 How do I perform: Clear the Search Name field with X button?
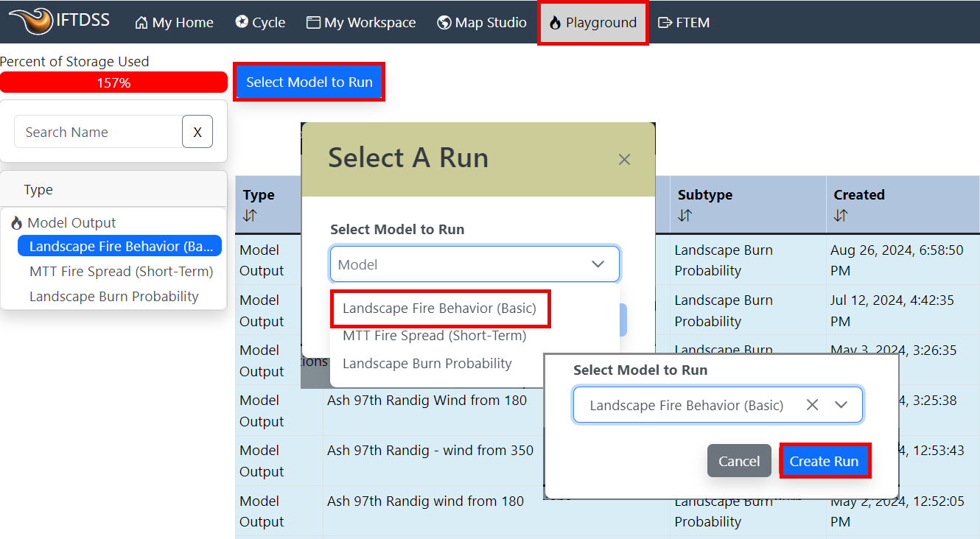(197, 132)
